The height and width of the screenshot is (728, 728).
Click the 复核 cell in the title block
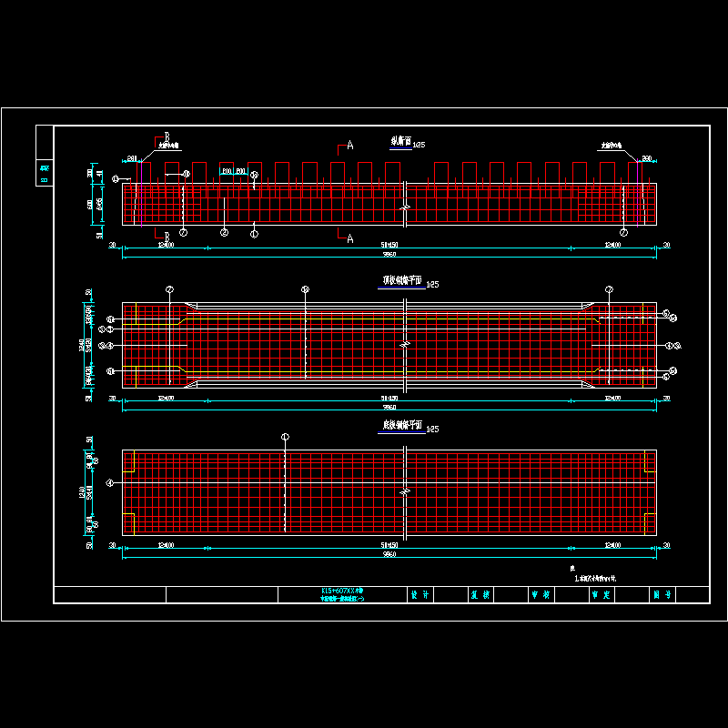click(480, 595)
